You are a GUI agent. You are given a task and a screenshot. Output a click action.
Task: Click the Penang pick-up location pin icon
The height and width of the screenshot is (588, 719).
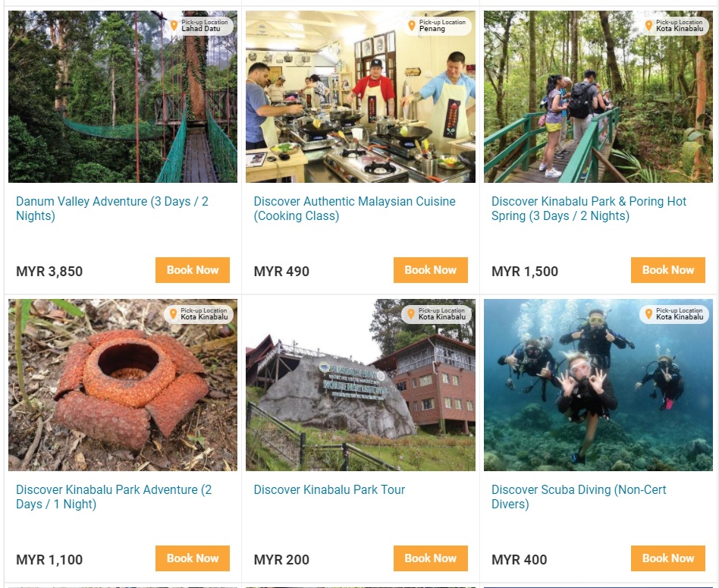(x=412, y=25)
